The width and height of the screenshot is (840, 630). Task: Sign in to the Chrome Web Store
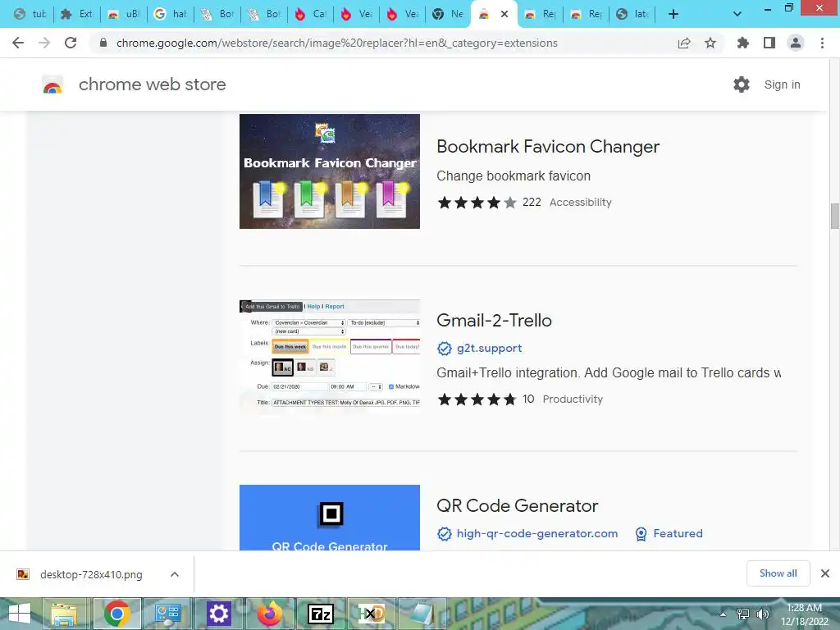point(782,84)
